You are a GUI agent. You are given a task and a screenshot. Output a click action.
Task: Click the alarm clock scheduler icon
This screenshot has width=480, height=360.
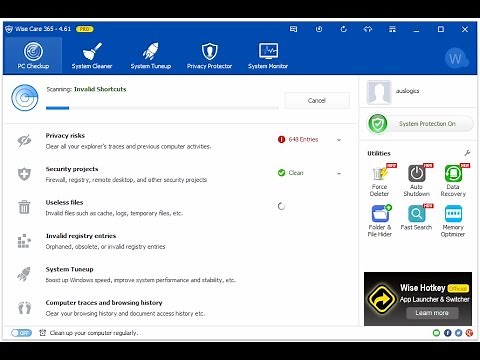tap(42, 333)
